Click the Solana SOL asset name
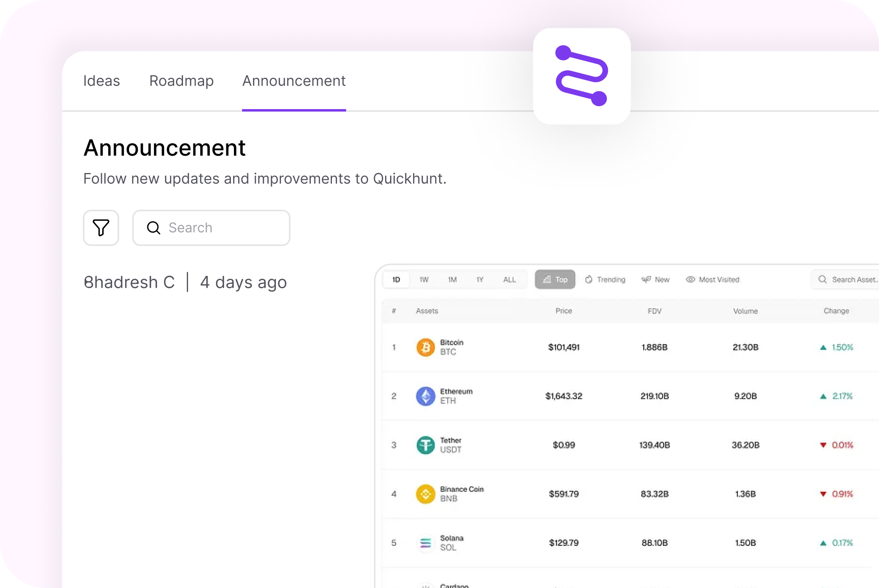 click(x=451, y=543)
